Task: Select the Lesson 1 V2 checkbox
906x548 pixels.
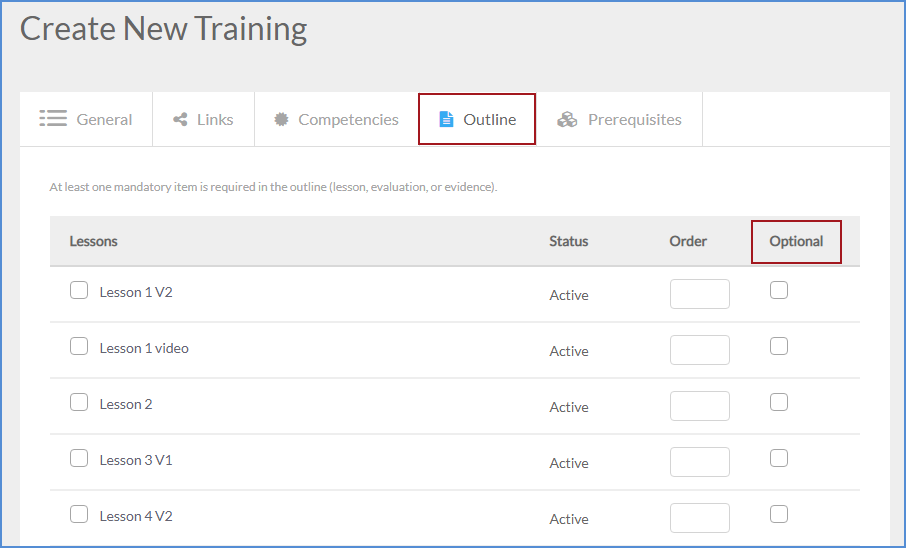Action: (79, 291)
